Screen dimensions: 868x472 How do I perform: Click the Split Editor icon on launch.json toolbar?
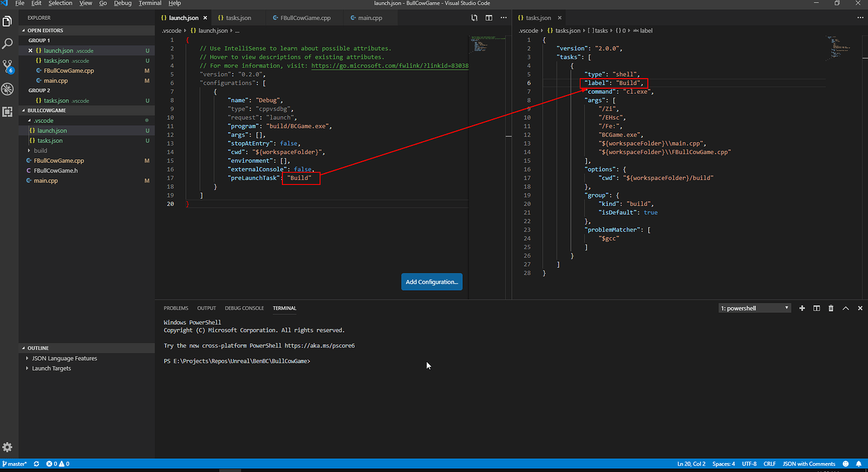coord(489,18)
